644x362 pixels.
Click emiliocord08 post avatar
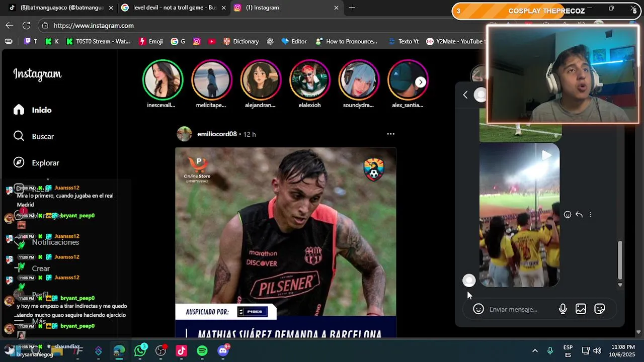184,134
